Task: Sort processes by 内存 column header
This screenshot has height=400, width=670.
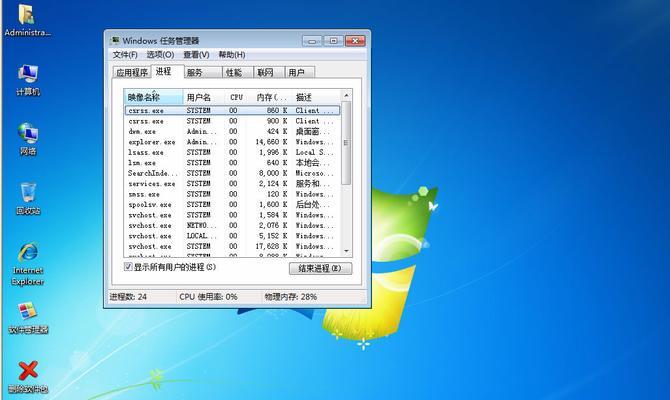Action: coord(270,97)
